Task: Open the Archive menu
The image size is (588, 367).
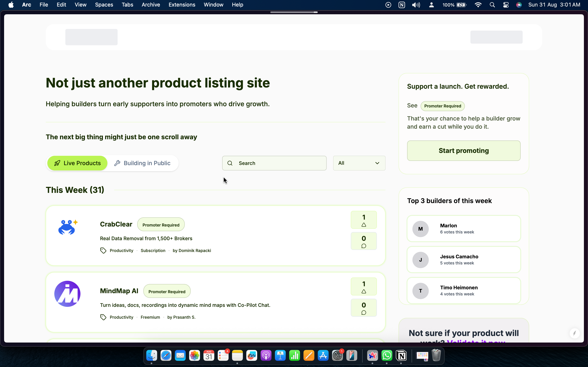Action: pyautogui.click(x=151, y=5)
